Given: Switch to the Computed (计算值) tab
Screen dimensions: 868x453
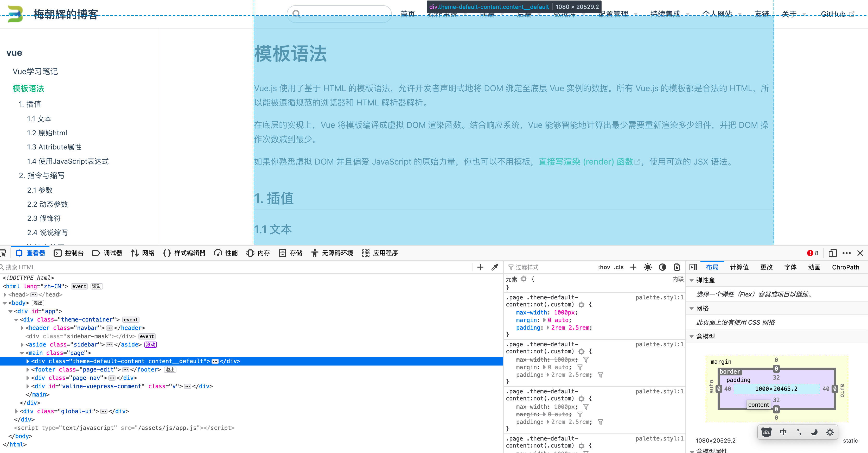Looking at the screenshot, I should pyautogui.click(x=739, y=267).
